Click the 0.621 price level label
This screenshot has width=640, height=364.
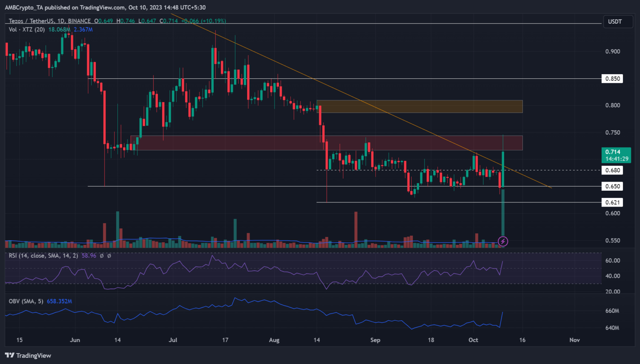pos(612,202)
